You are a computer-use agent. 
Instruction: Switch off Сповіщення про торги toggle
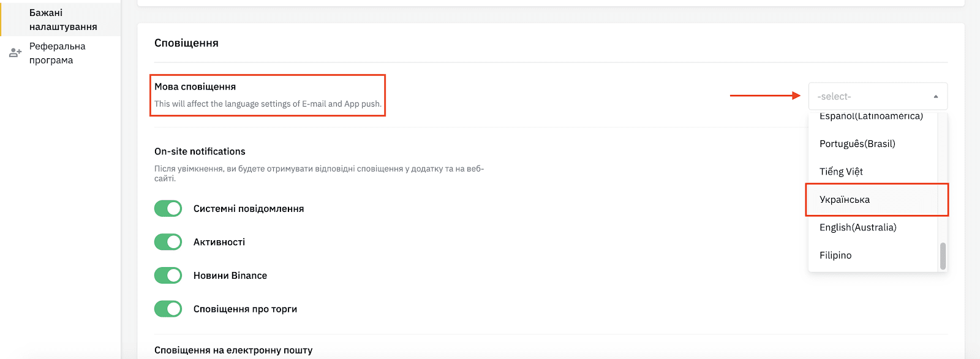click(x=168, y=309)
